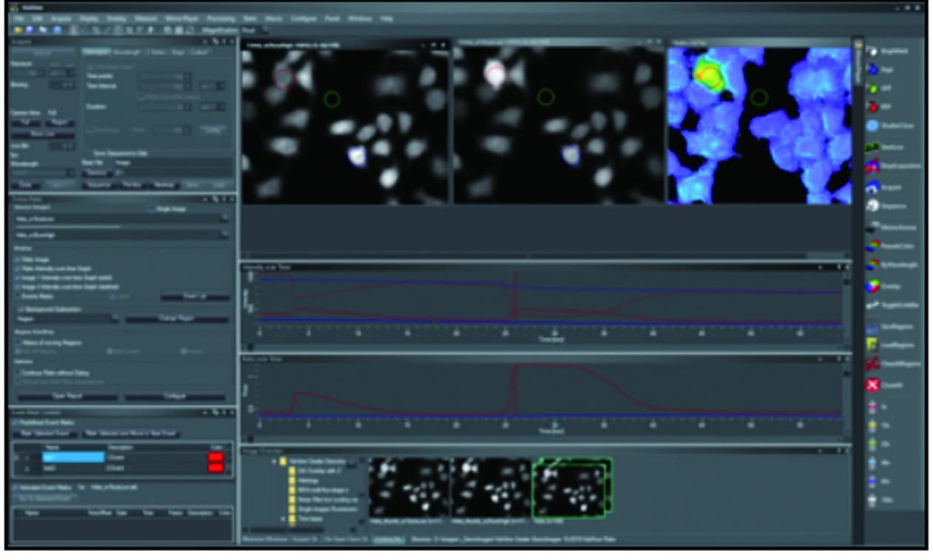Open the Configure menu
Screen dimensions: 933x560
pyautogui.click(x=304, y=18)
